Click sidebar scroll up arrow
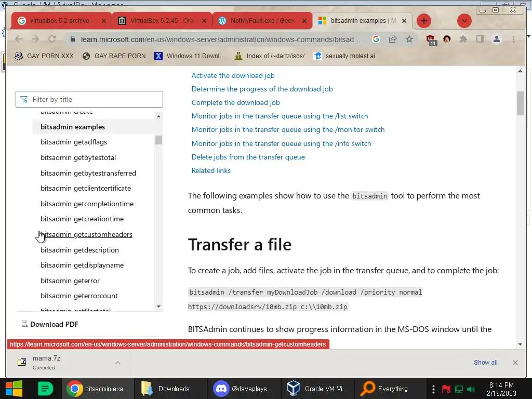This screenshot has height=399, width=532. 158,116
